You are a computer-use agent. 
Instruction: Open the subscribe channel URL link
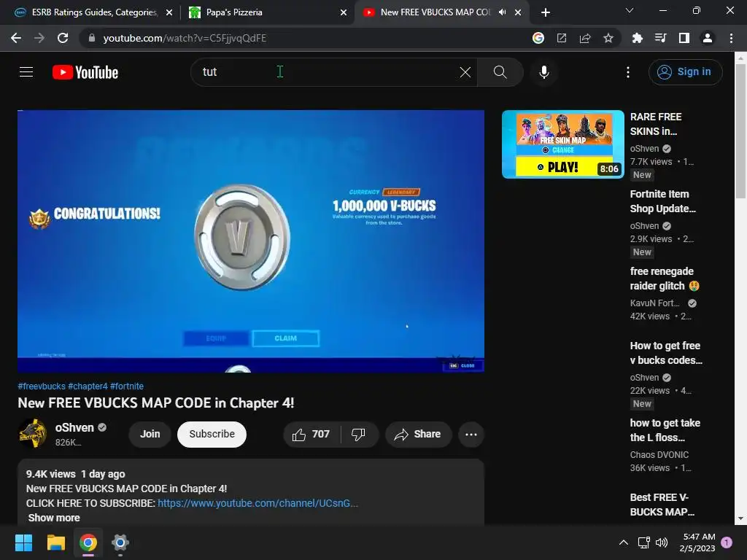(258, 503)
